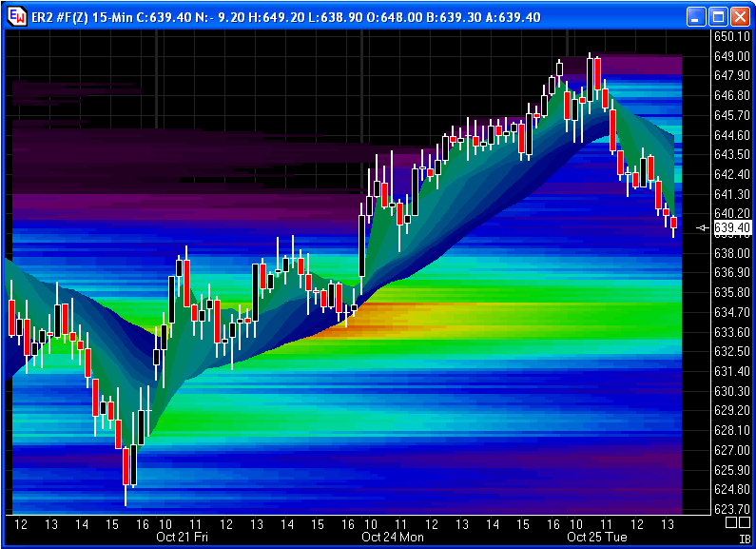The width and height of the screenshot is (756, 549).
Task: Click the IB data source label
Action: click(x=745, y=539)
